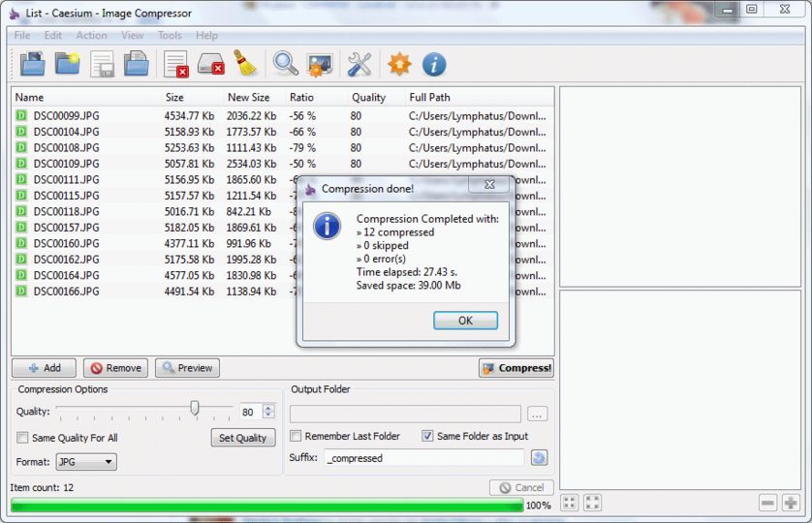812x523 pixels.
Task: Click the Compress picture toolbar icon
Action: coord(320,65)
